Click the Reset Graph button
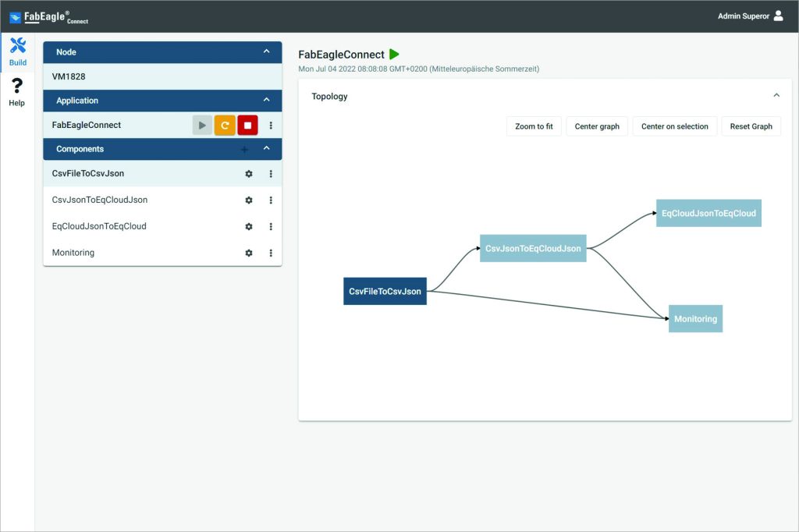 tap(751, 126)
